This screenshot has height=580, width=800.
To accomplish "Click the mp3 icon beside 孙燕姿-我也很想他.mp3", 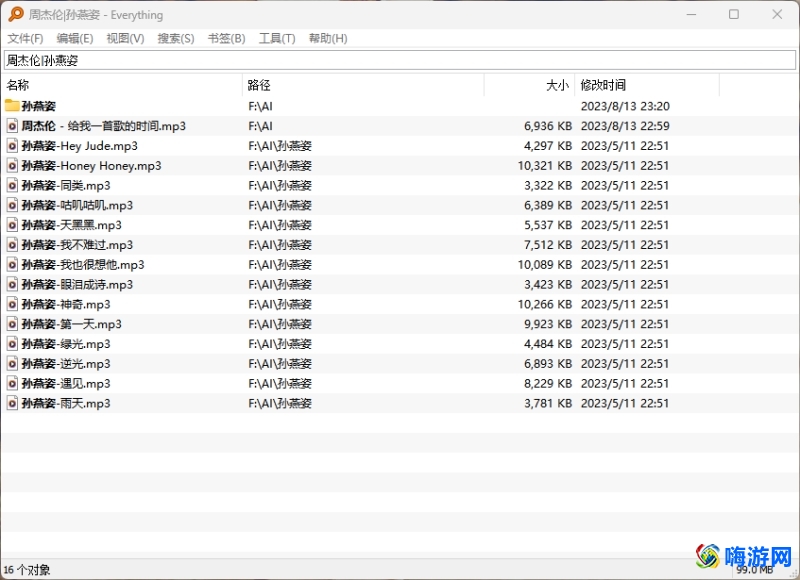I will pyautogui.click(x=12, y=265).
